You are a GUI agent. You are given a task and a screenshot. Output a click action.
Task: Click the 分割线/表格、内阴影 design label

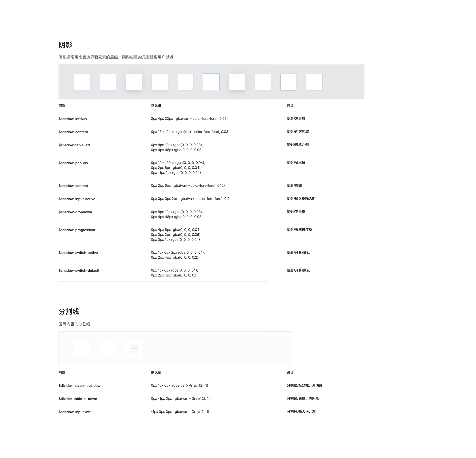(x=303, y=398)
